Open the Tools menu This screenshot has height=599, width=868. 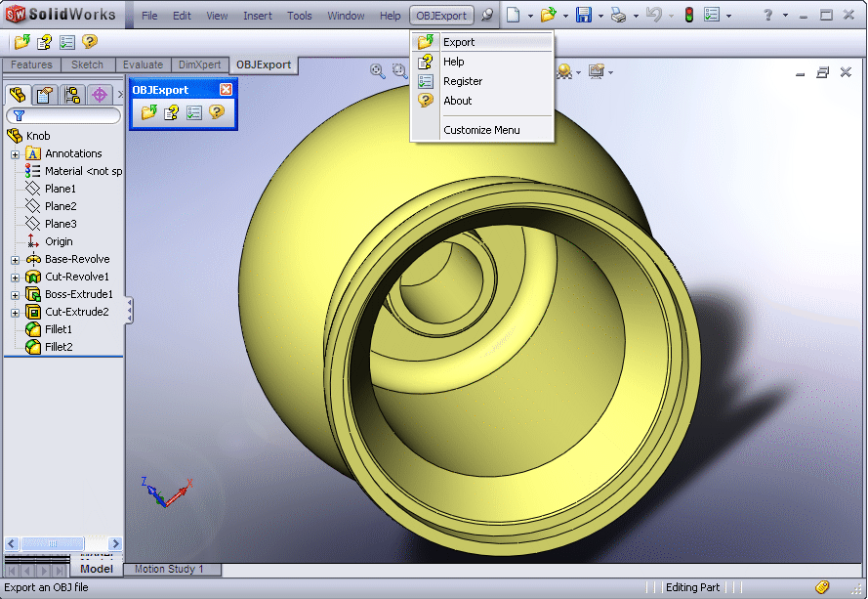(x=300, y=16)
